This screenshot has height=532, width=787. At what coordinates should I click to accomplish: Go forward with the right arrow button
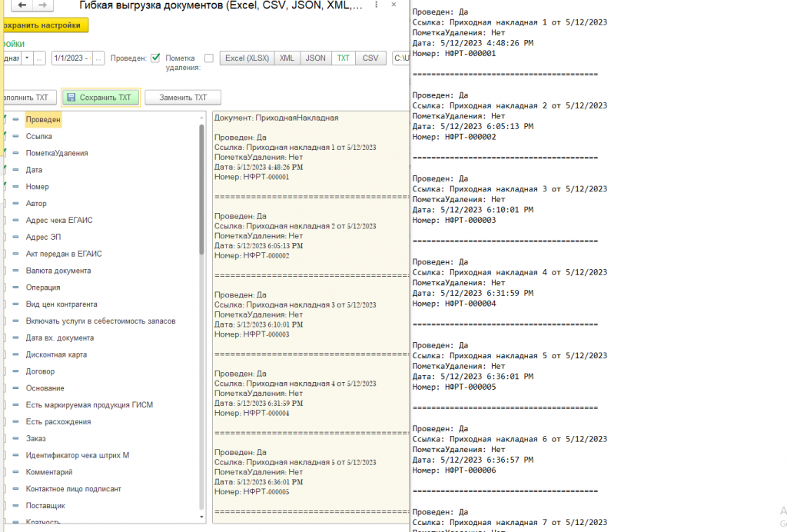click(43, 5)
